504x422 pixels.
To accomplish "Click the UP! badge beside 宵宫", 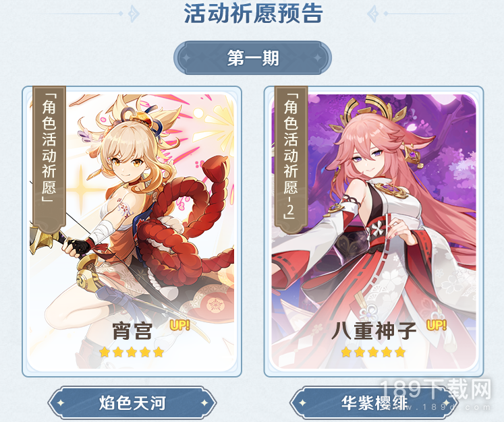I will click(179, 325).
